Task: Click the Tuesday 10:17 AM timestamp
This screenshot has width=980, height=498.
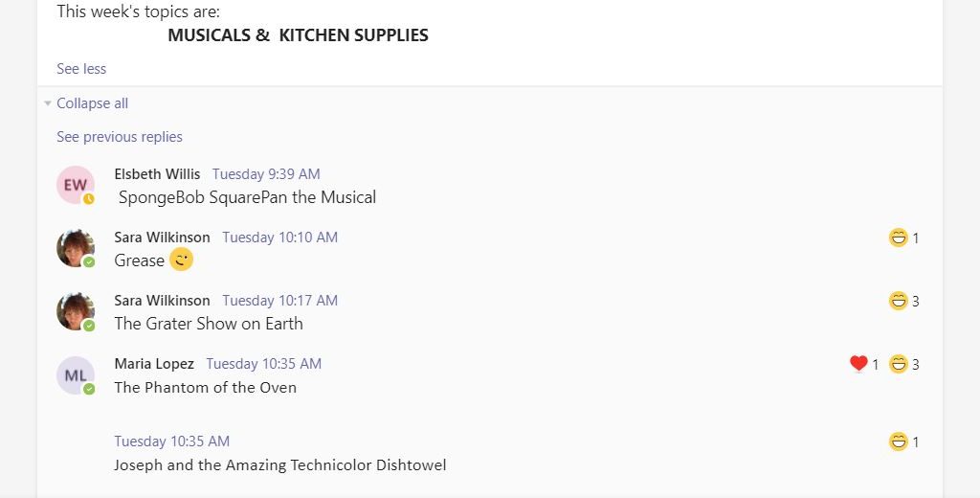Action: click(x=280, y=301)
